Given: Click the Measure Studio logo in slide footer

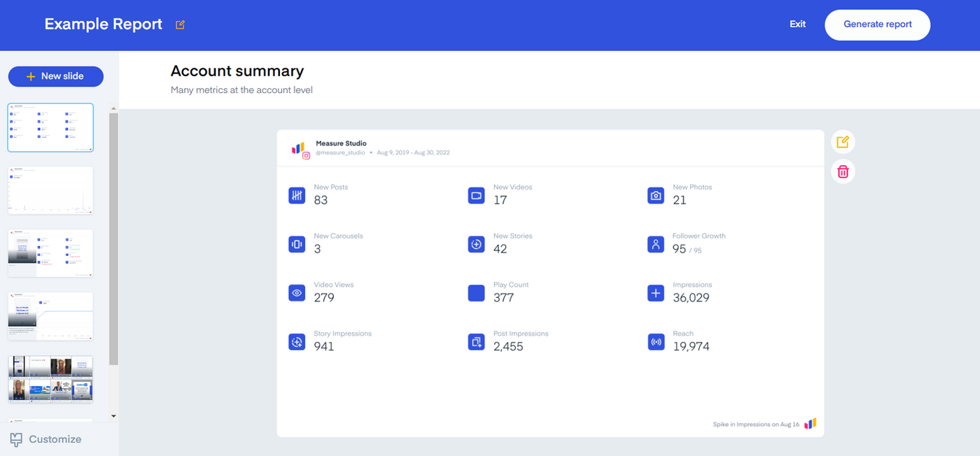Looking at the screenshot, I should [810, 424].
